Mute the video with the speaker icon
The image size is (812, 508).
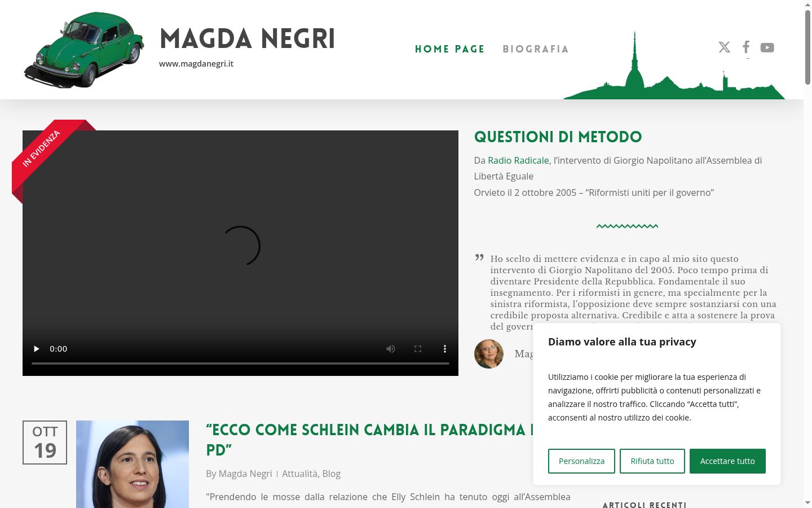[x=391, y=349]
